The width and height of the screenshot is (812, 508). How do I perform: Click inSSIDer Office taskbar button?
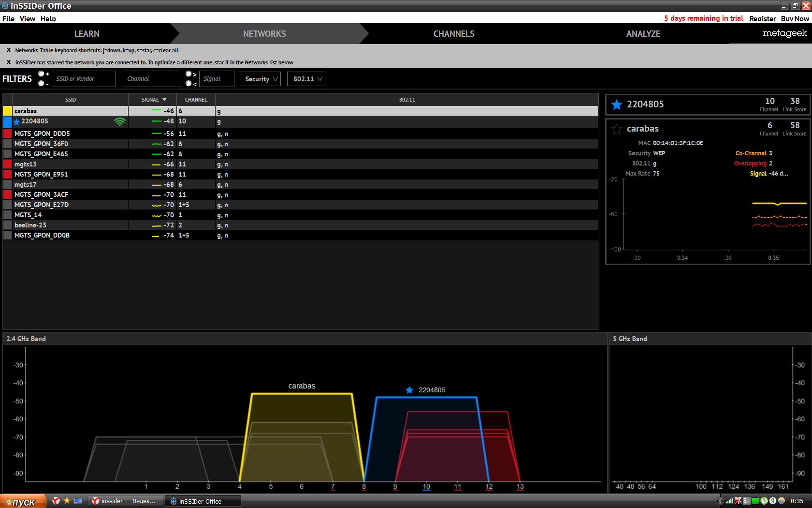(203, 501)
